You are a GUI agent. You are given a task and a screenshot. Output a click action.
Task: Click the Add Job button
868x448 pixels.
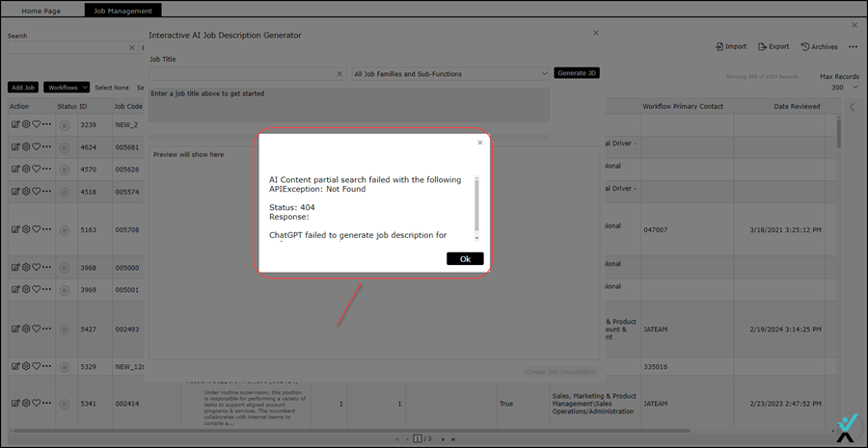click(x=24, y=88)
